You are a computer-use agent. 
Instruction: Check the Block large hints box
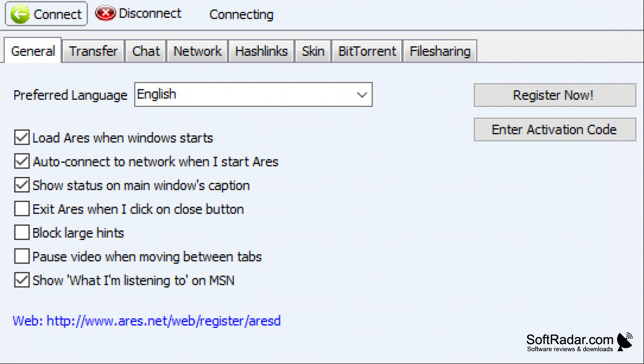(22, 233)
